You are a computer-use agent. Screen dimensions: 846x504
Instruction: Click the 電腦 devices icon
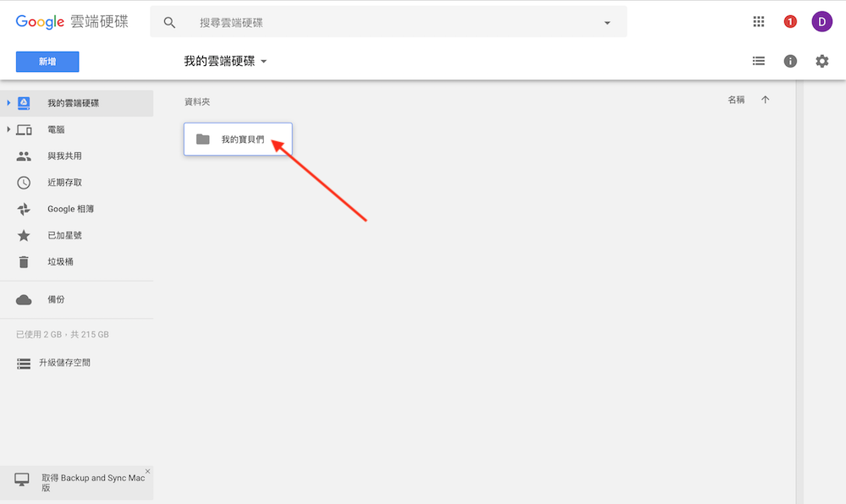point(24,129)
